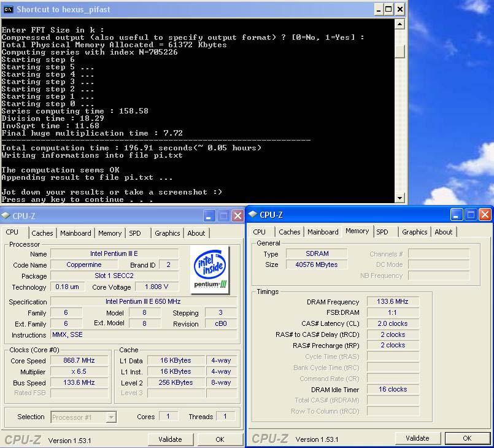
Task: Minimize the right CPU-Z Memory window
Action: (x=456, y=215)
